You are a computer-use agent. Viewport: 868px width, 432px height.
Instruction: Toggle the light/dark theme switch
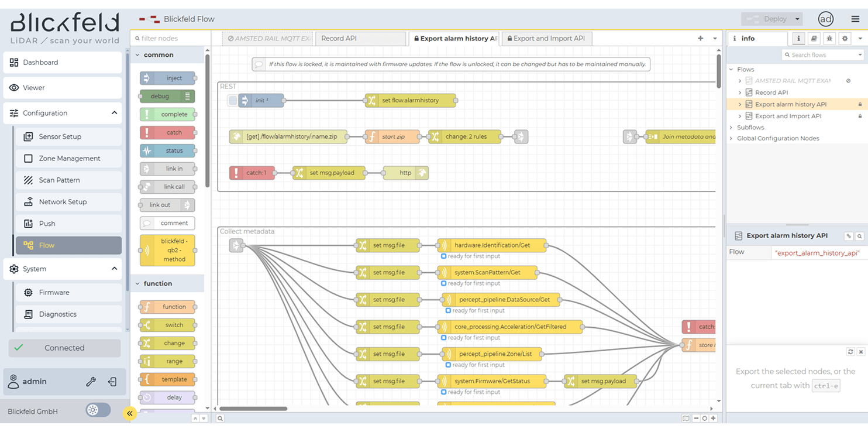pos(98,410)
